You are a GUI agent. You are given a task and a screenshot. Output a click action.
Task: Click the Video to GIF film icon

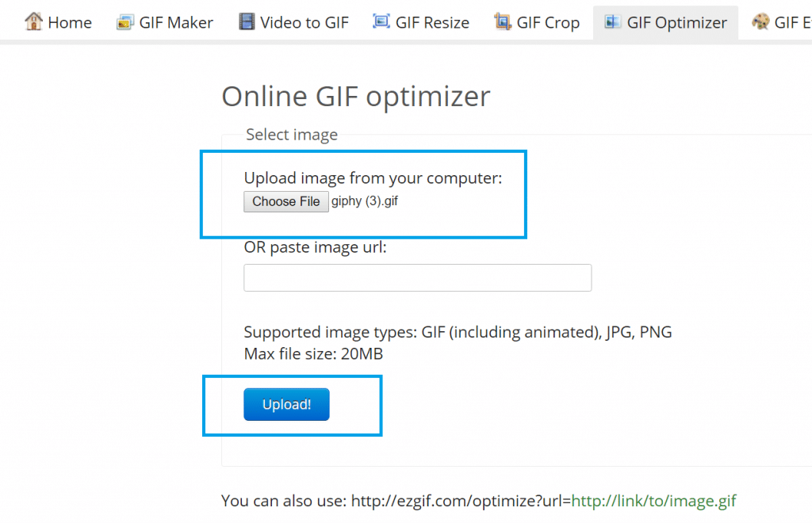(x=246, y=21)
